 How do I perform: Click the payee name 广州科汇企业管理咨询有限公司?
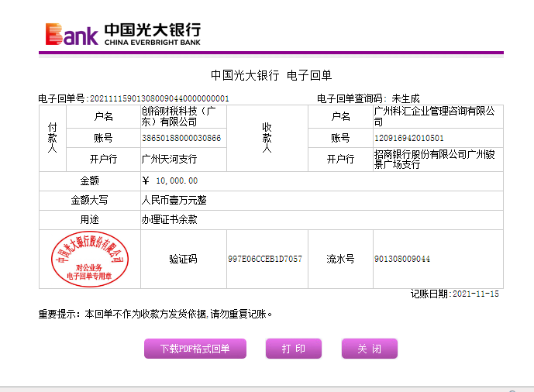(434, 116)
